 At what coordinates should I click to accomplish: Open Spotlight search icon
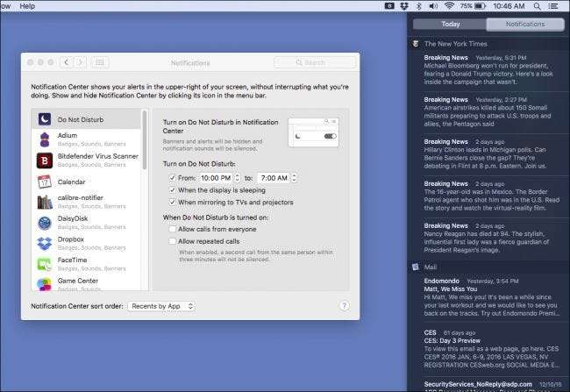pyautogui.click(x=537, y=6)
